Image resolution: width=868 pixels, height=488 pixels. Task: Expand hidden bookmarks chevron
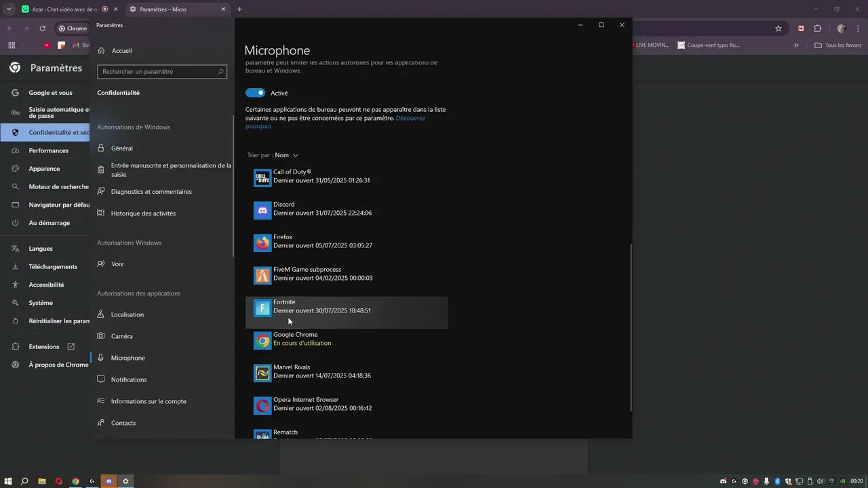pos(797,45)
